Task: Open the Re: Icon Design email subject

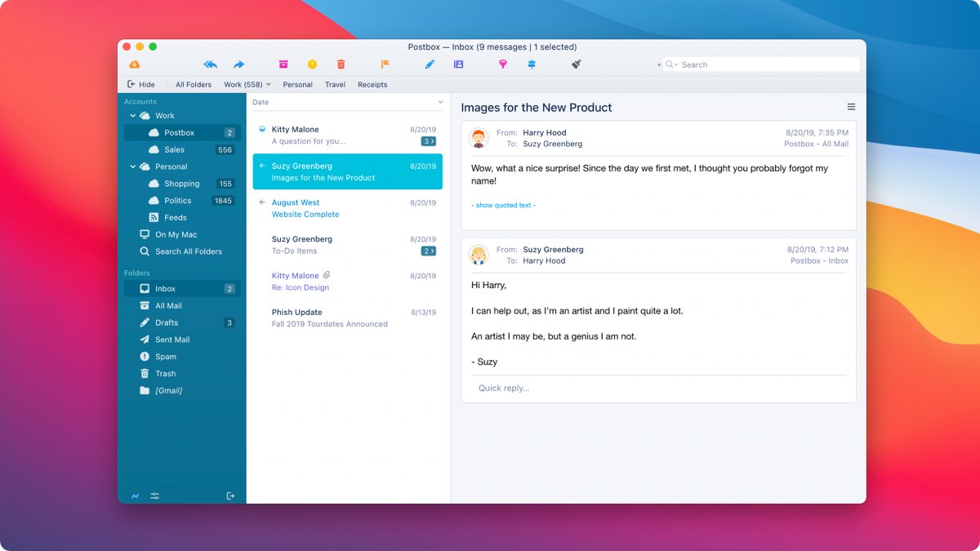Action: tap(301, 287)
